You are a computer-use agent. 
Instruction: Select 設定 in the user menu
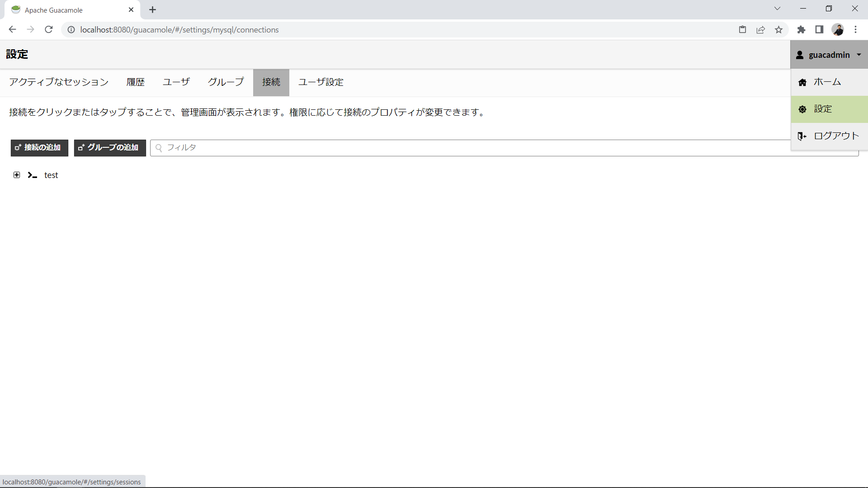[823, 109]
